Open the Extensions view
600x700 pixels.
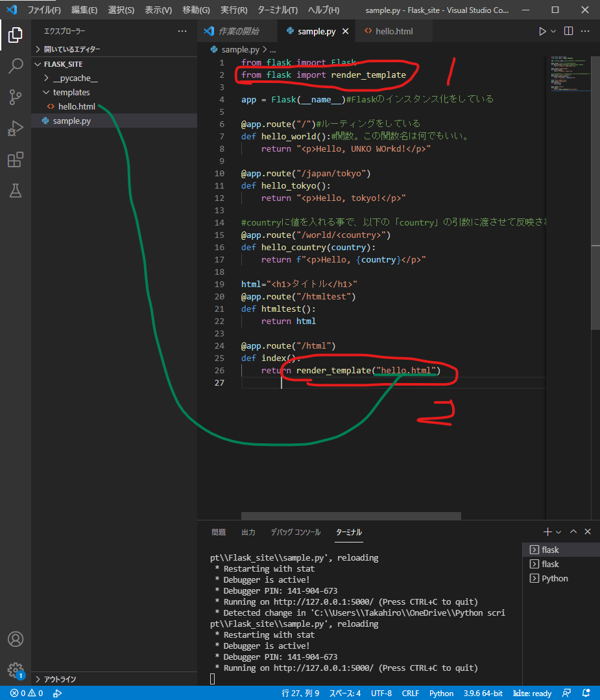(x=16, y=159)
